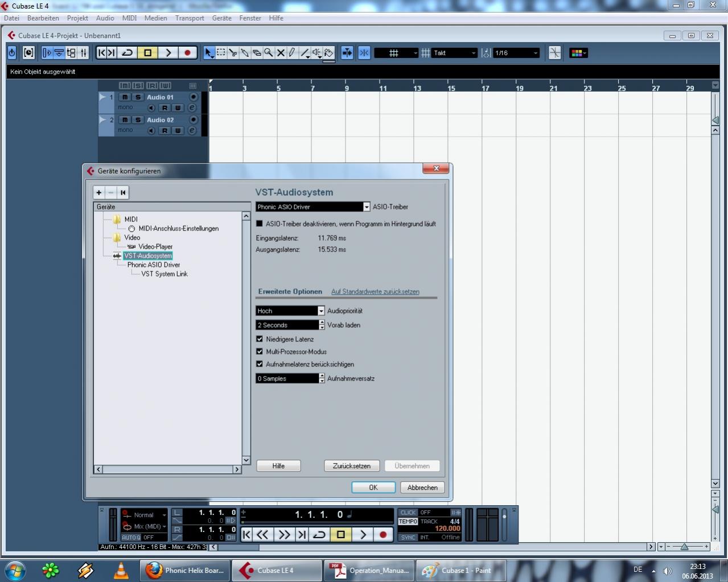Screen dimensions: 728x582
Task: Toggle Show Inspector in project toolbar
Action: [x=47, y=53]
